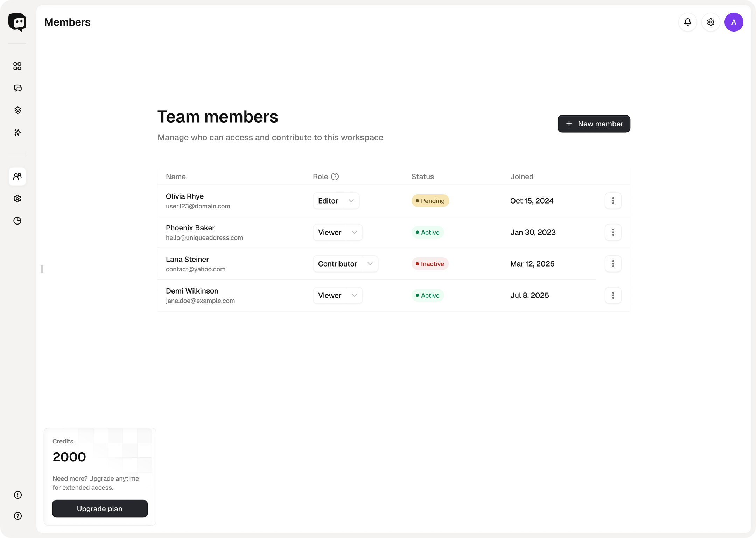The image size is (756, 538).
Task: Open more options for Phoenix Baker
Action: (613, 232)
